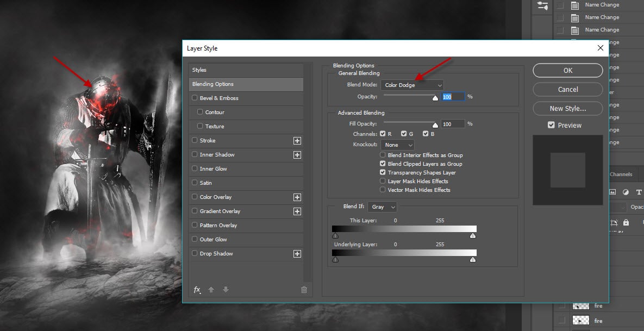Click the New Style... button
The image size is (644, 331).
click(567, 108)
